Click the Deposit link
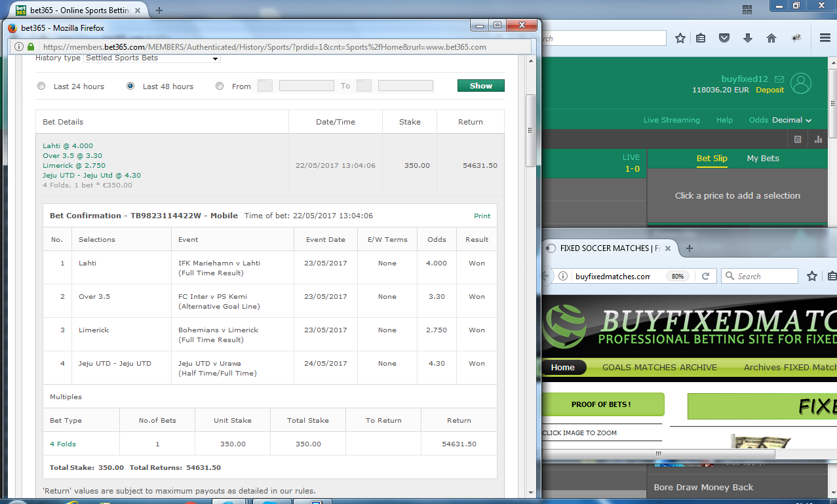837x504 pixels. (x=769, y=90)
